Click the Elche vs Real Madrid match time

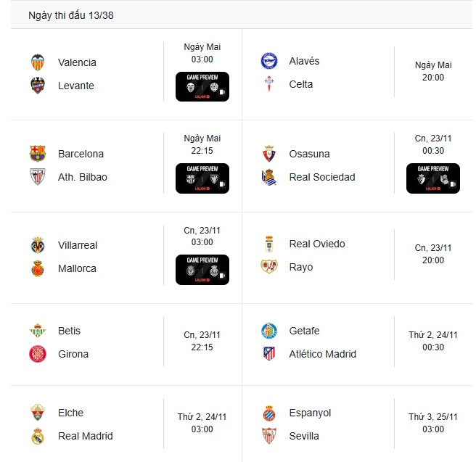pos(202,423)
